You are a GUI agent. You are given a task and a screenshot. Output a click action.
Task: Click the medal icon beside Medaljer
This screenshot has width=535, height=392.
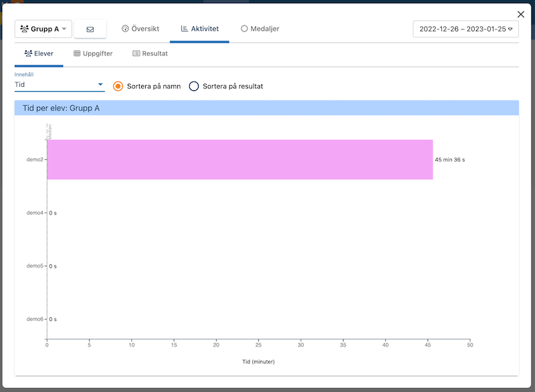[x=244, y=29]
